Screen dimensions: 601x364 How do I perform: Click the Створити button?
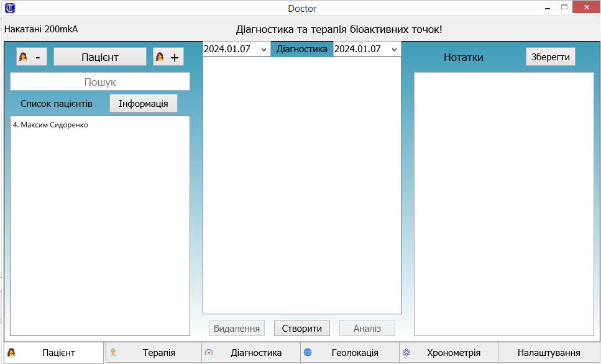click(301, 329)
